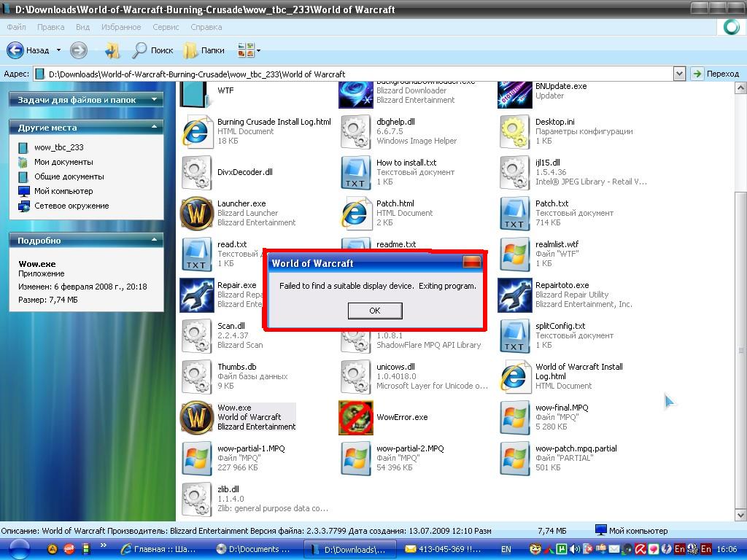Select the wow-partial-1.MPQ file icon
The width and height of the screenshot is (747, 560).
point(196,458)
